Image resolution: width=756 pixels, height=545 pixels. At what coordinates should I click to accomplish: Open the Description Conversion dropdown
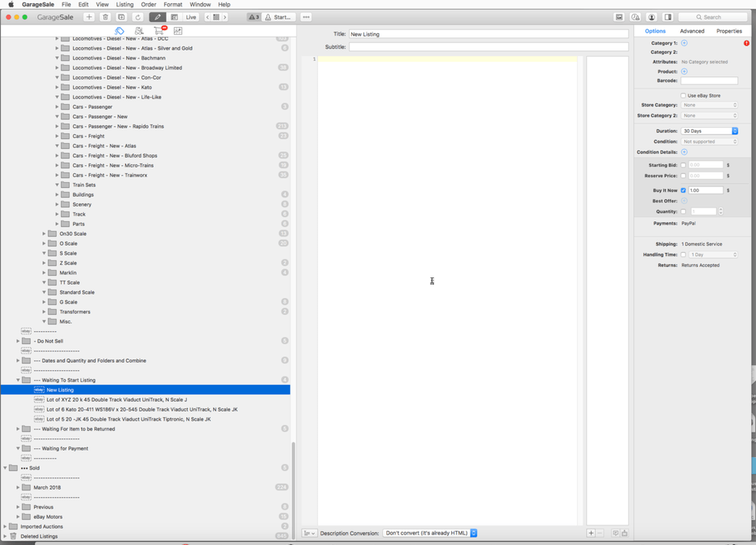[x=430, y=533]
